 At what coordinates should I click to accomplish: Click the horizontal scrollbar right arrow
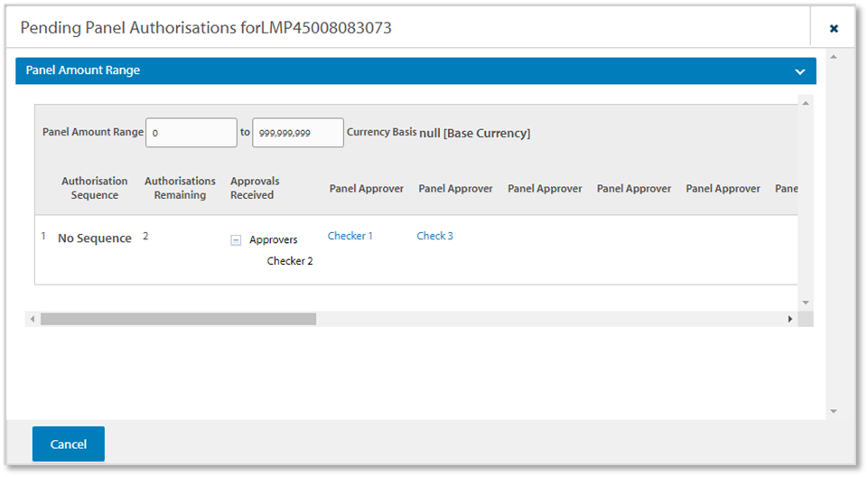pos(790,319)
